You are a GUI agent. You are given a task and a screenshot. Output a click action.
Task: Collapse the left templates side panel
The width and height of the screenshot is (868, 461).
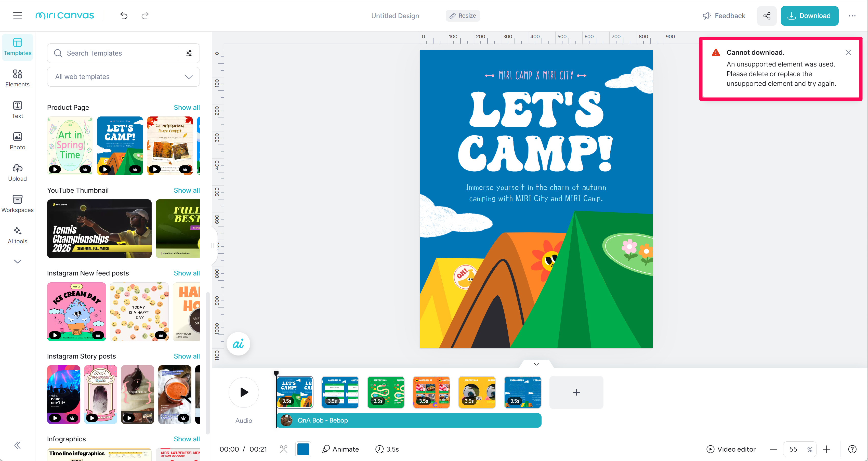point(18,445)
